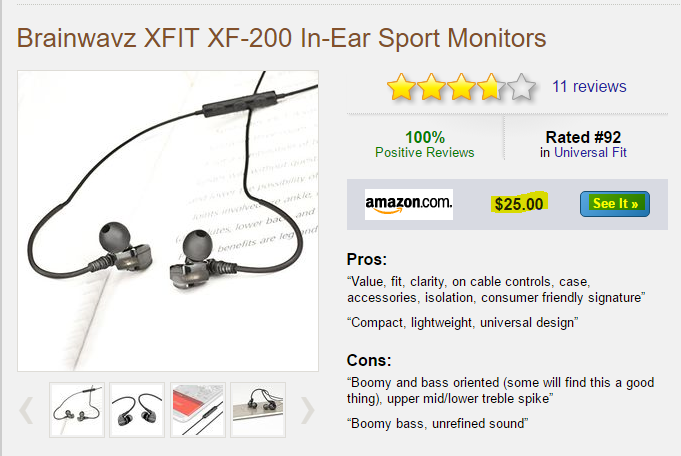This screenshot has height=456, width=681.
Task: Open the Universal Fit category link
Action: [590, 152]
